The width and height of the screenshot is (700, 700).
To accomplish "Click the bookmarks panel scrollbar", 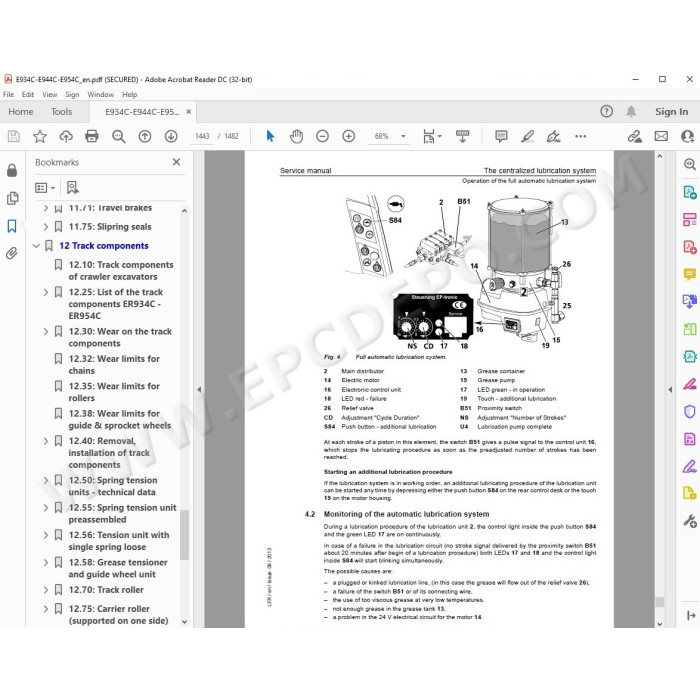I will [184, 534].
